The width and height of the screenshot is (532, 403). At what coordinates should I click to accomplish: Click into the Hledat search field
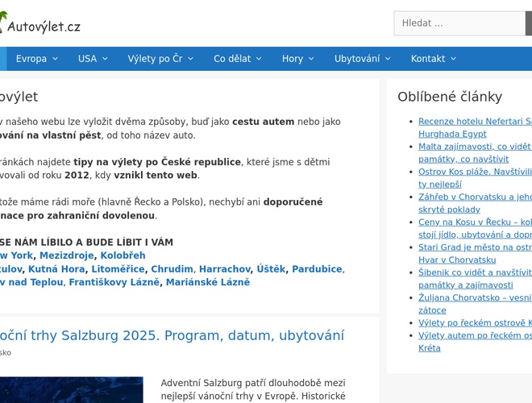[x=459, y=23]
